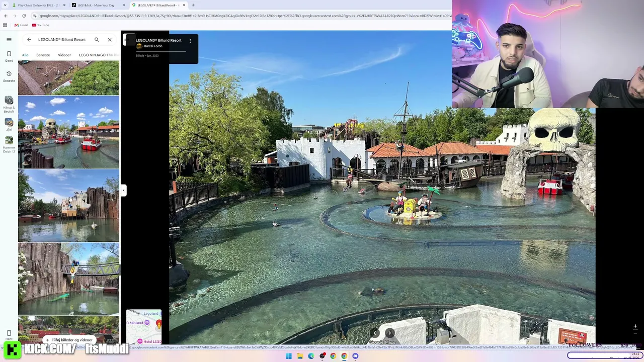The image size is (644, 362).
Task: Open the Gmail bookmark
Action: coord(21,25)
